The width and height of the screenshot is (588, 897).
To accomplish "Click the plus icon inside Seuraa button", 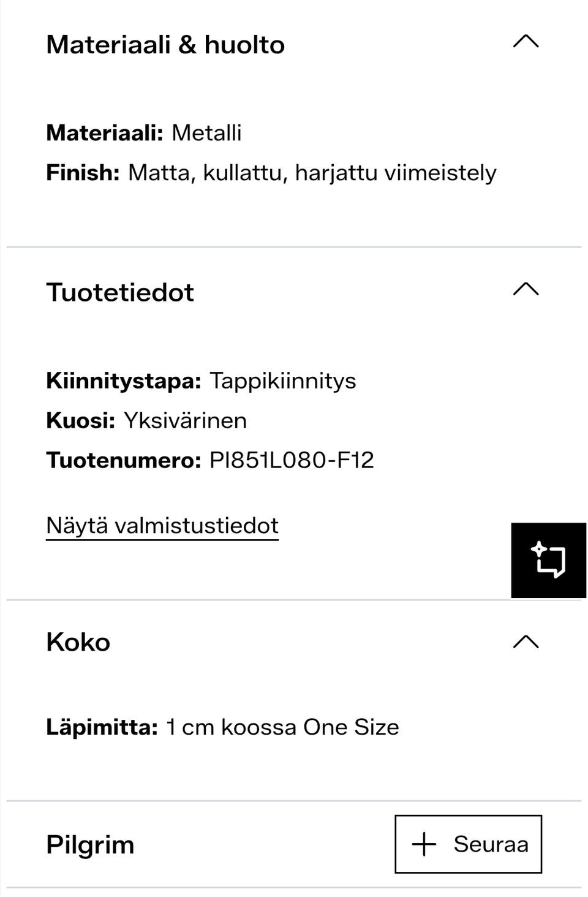I will (424, 844).
